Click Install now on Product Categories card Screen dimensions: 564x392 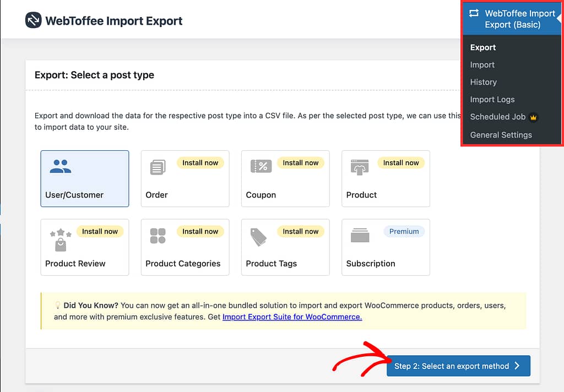tap(200, 231)
